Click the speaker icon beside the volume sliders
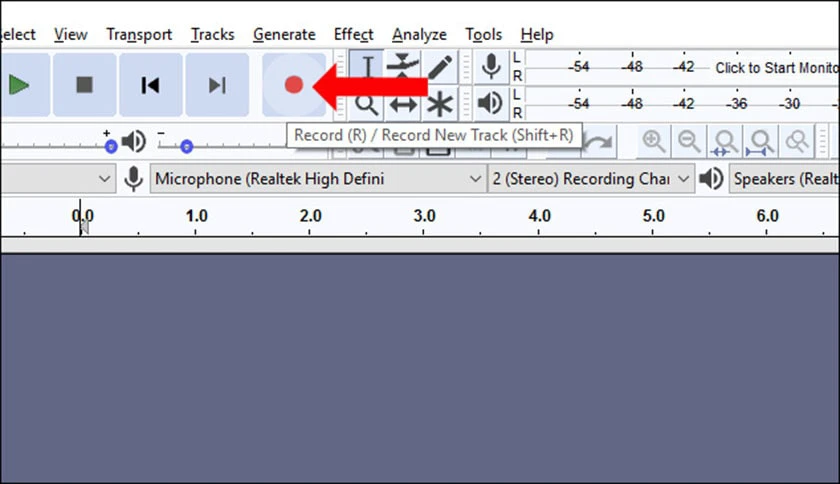Screen dimensions: 840x484 point(133,142)
